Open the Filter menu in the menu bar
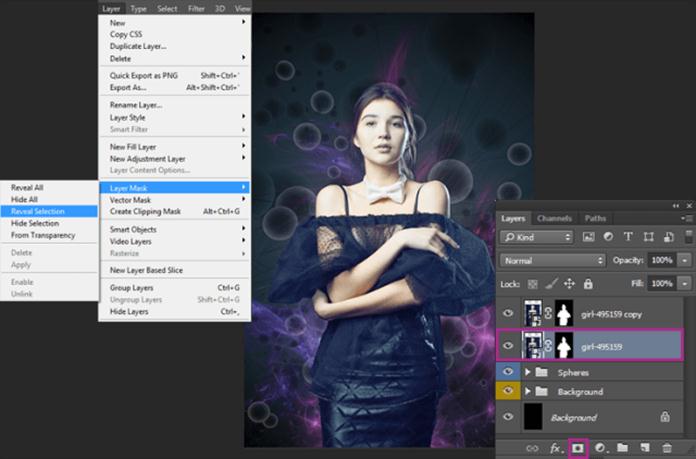696x459 pixels. (196, 8)
